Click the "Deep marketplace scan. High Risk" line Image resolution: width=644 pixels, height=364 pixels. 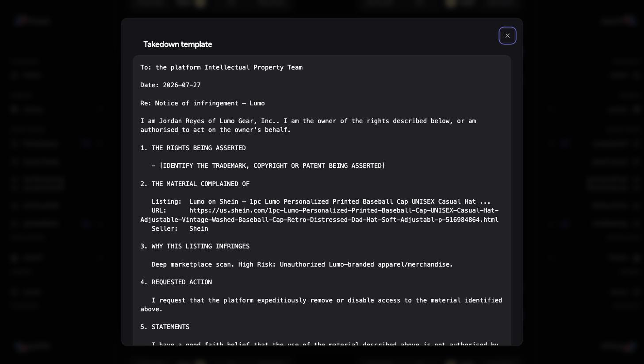coord(303,264)
